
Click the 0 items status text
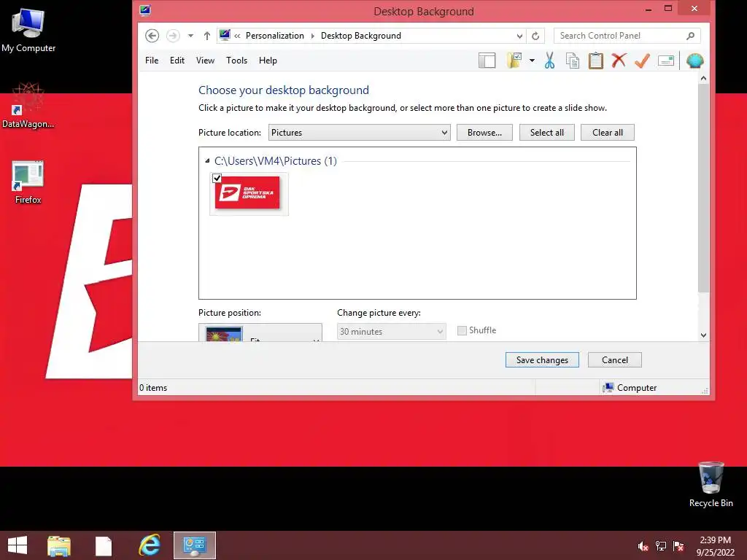(x=153, y=388)
